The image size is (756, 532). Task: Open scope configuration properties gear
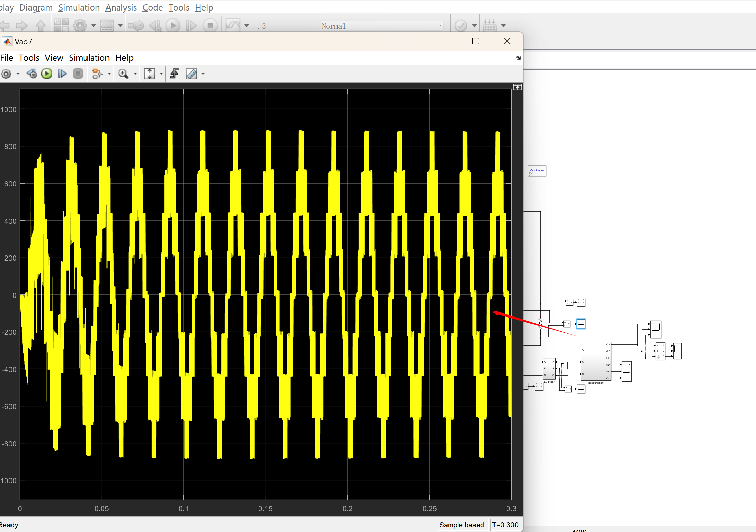[x=6, y=74]
